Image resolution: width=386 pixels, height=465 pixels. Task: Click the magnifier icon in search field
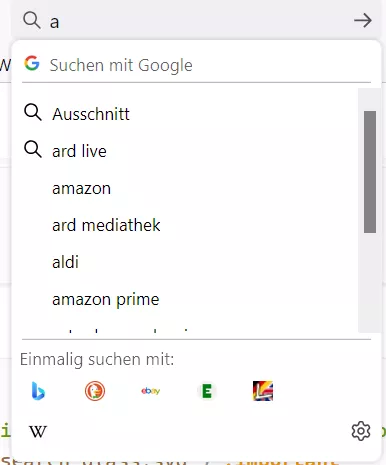point(32,20)
